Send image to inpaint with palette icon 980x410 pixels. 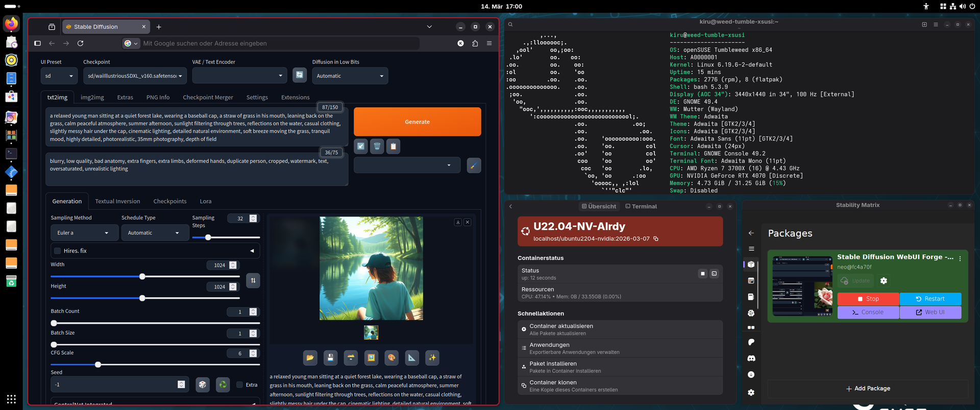(x=391, y=358)
